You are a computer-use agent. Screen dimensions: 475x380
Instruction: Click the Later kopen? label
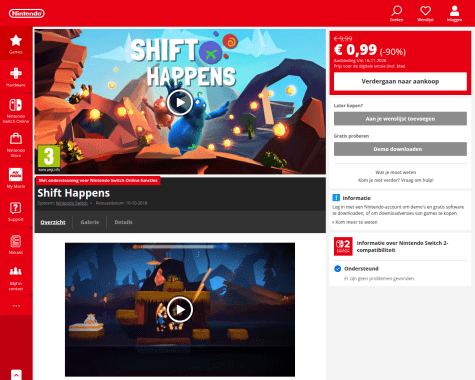(x=348, y=105)
